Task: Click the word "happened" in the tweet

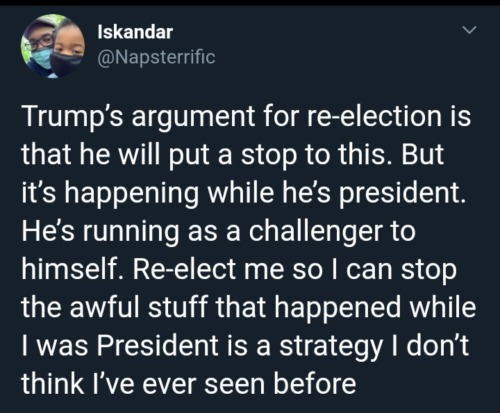Action: tap(337, 309)
